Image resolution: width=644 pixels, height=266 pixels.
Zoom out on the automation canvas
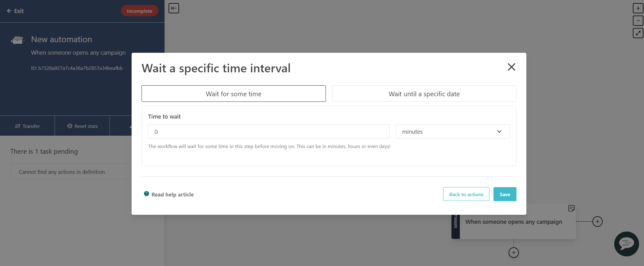coord(638,21)
